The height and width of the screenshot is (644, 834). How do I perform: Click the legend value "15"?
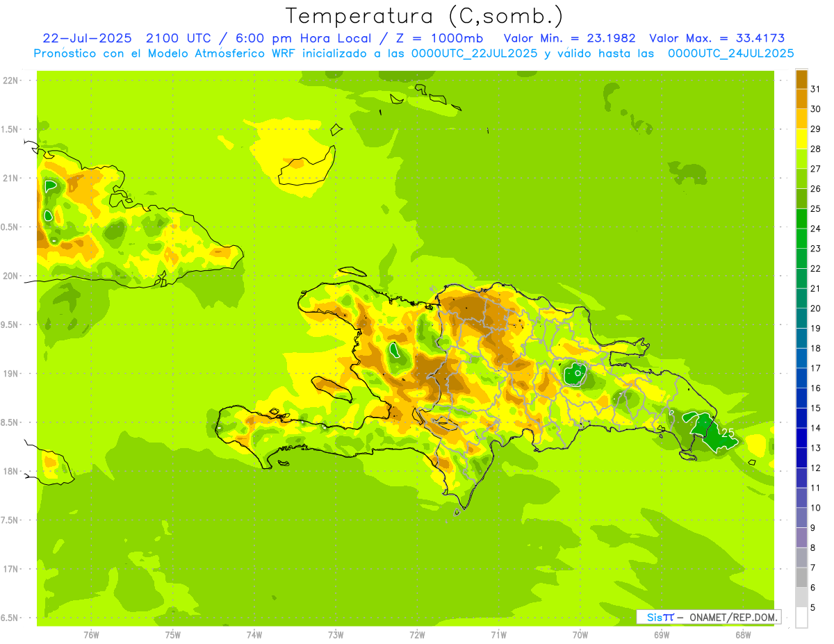pos(816,408)
